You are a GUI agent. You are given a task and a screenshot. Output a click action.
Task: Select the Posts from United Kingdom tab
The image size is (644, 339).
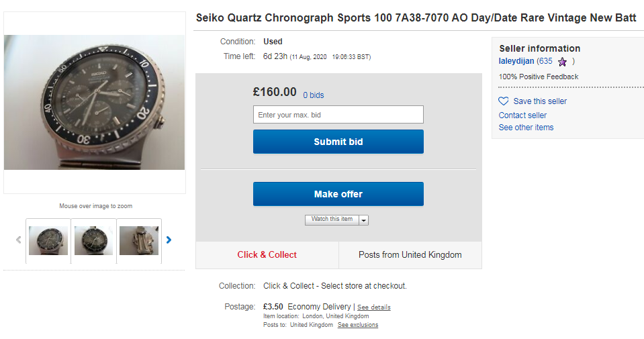click(x=410, y=255)
